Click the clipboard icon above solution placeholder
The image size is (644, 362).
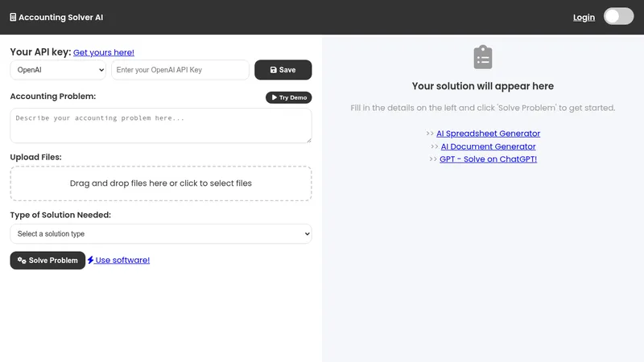tap(482, 57)
